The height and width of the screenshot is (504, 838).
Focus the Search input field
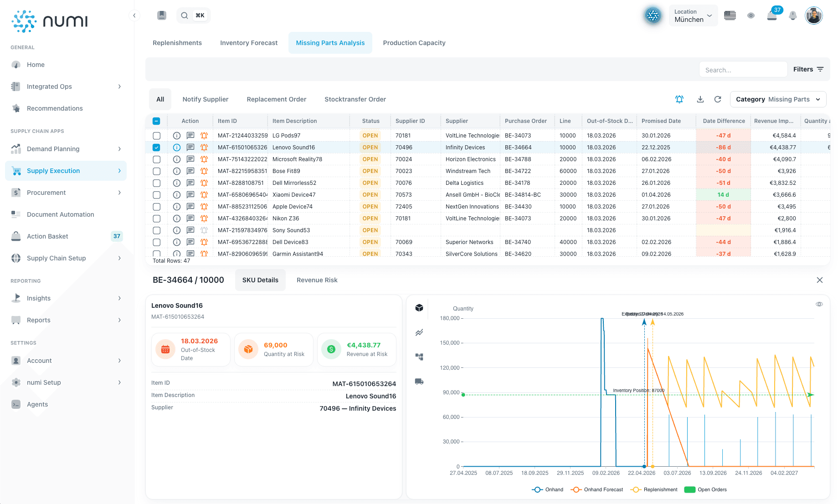(743, 70)
